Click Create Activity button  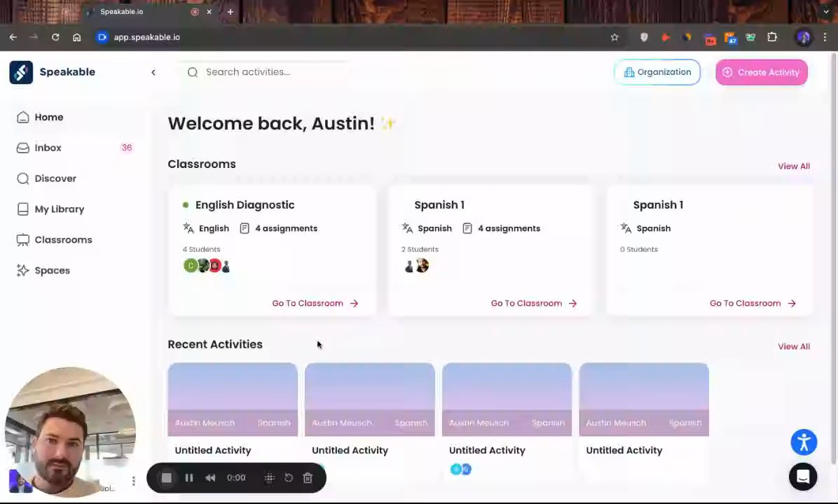[762, 72]
